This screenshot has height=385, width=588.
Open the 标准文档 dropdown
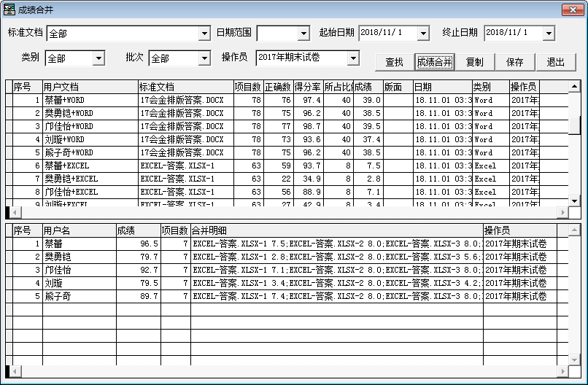(204, 34)
